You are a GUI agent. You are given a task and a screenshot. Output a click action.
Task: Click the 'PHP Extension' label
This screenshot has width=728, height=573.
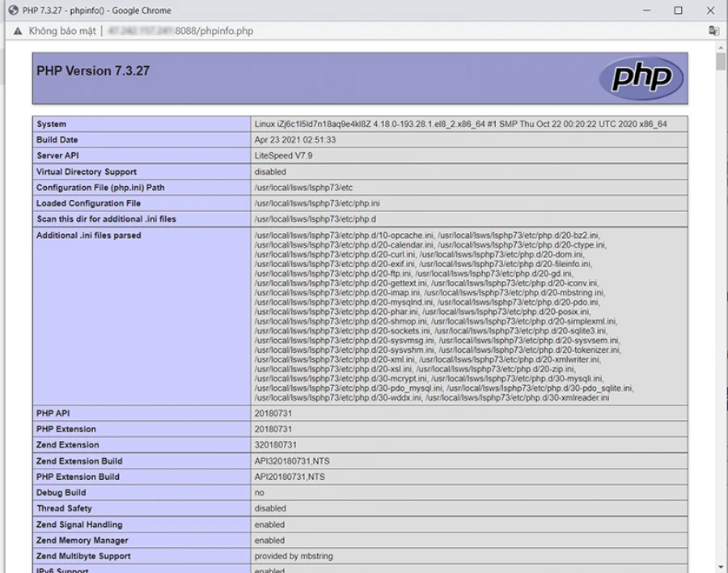pos(66,429)
